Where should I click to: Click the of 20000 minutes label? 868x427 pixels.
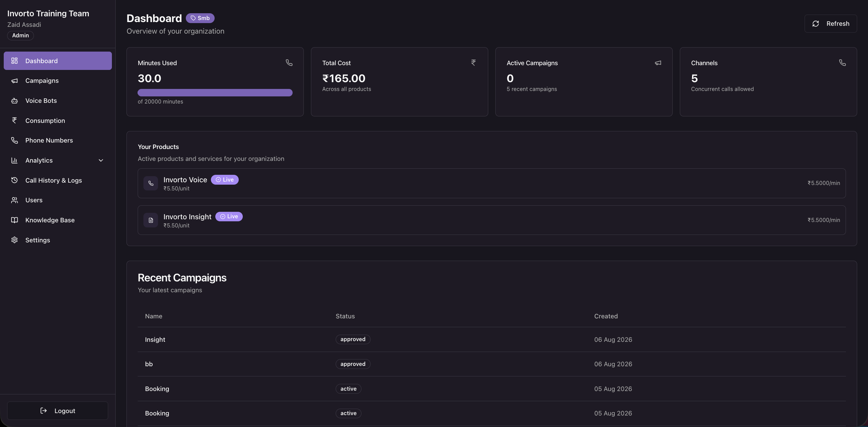[160, 102]
